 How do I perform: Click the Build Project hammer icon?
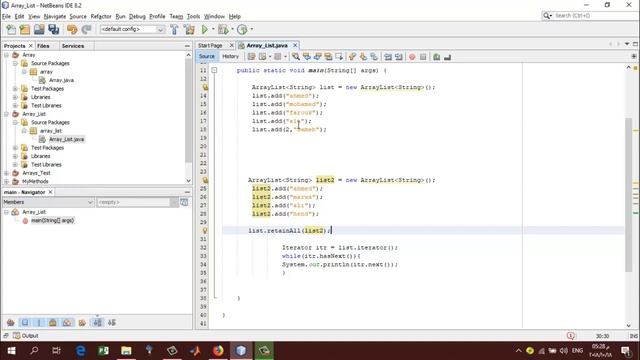(x=174, y=29)
